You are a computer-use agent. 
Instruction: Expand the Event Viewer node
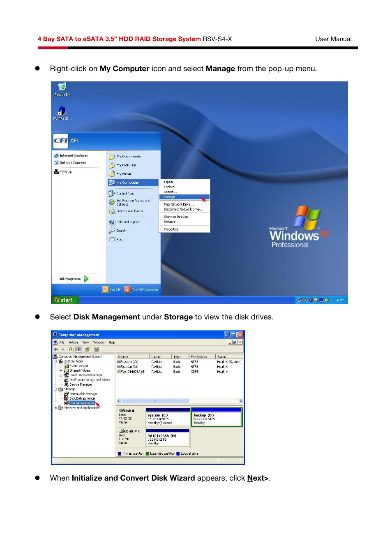point(61,366)
